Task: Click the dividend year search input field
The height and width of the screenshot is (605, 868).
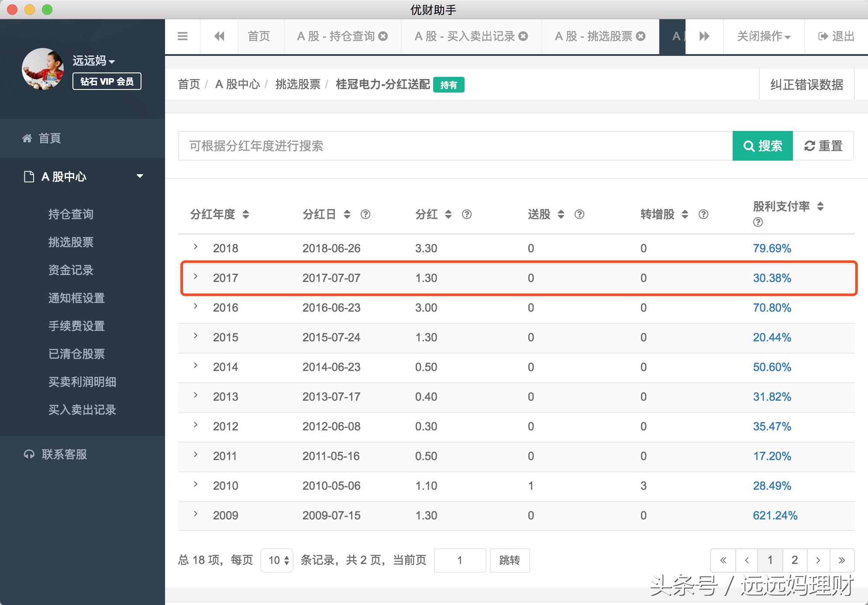Action: [437, 146]
